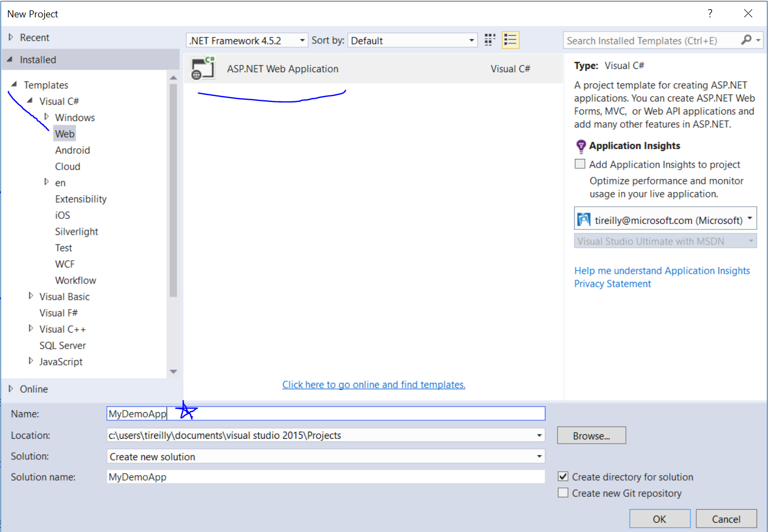Select the Extensibility category

[81, 199]
